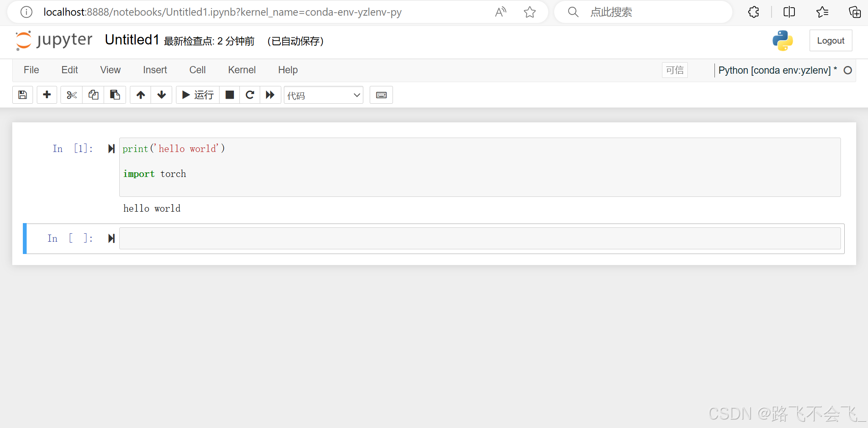Viewport: 868px width, 428px height.
Task: Check kernel status via the kernel indicator circle
Action: point(848,70)
